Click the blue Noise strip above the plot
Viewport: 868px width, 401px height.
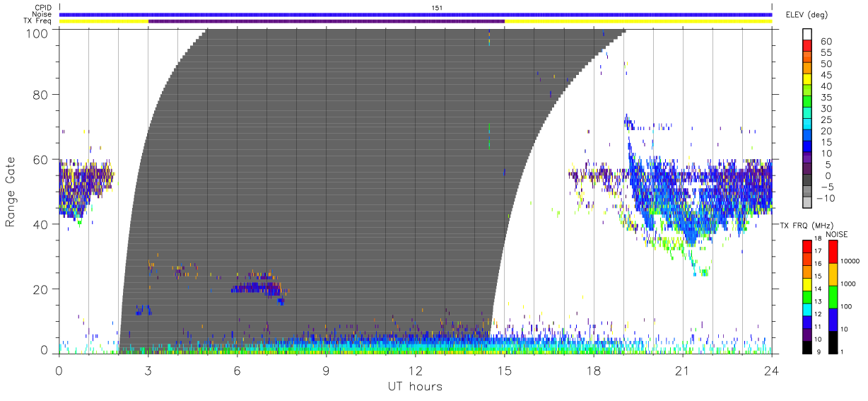pos(416,14)
